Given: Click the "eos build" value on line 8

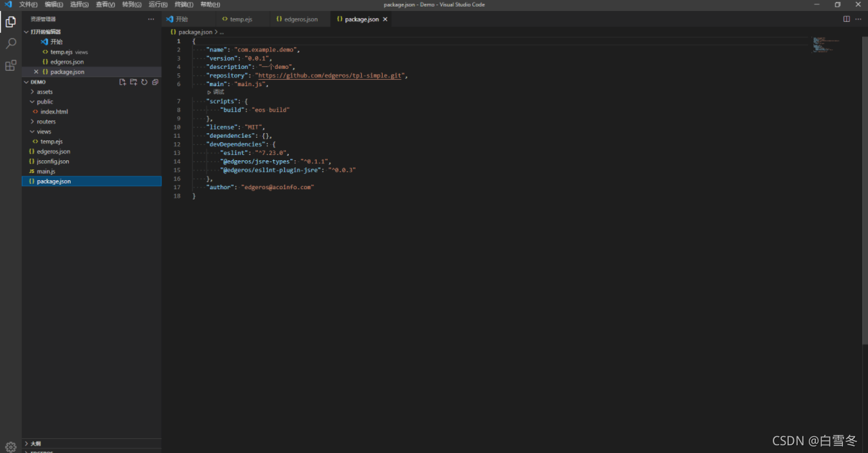Looking at the screenshot, I should point(270,110).
